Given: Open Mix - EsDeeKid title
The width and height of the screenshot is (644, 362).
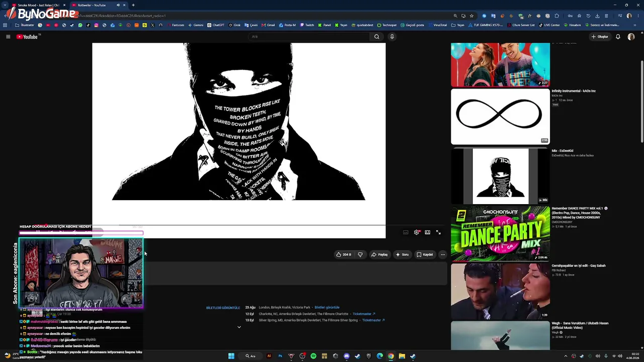Looking at the screenshot, I should coord(562,151).
